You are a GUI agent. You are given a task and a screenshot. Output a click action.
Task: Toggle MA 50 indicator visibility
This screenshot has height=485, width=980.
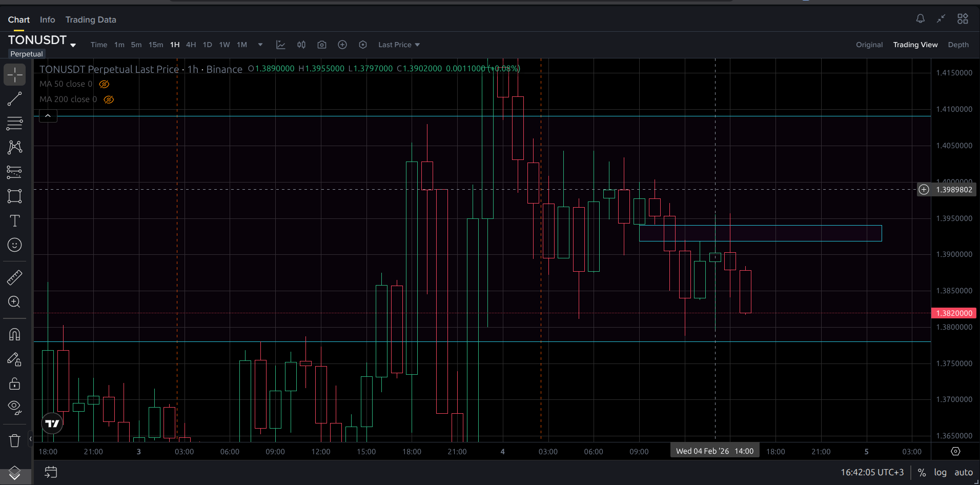[x=104, y=84]
